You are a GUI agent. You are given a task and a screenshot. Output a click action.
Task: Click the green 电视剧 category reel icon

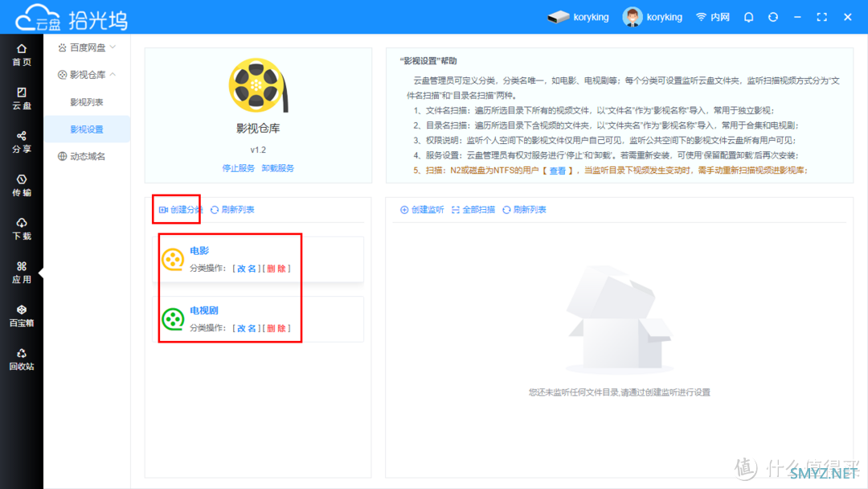pyautogui.click(x=173, y=319)
